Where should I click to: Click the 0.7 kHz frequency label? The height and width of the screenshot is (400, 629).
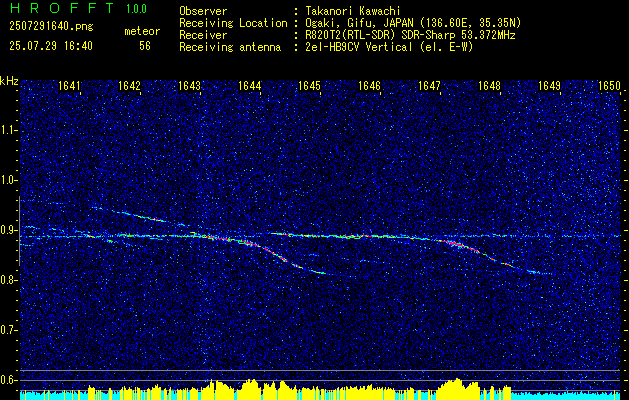tap(9, 330)
